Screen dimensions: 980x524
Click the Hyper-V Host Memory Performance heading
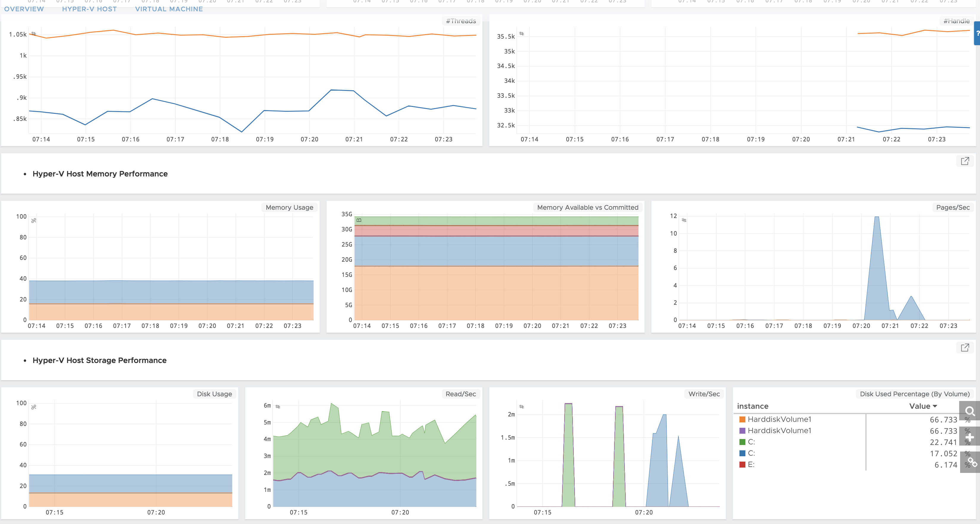(100, 174)
